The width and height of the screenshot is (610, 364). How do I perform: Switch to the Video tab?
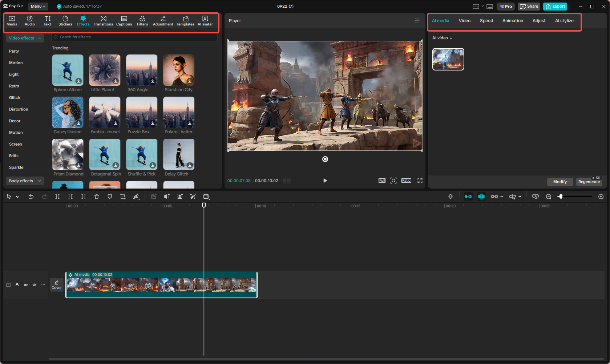pyautogui.click(x=465, y=21)
